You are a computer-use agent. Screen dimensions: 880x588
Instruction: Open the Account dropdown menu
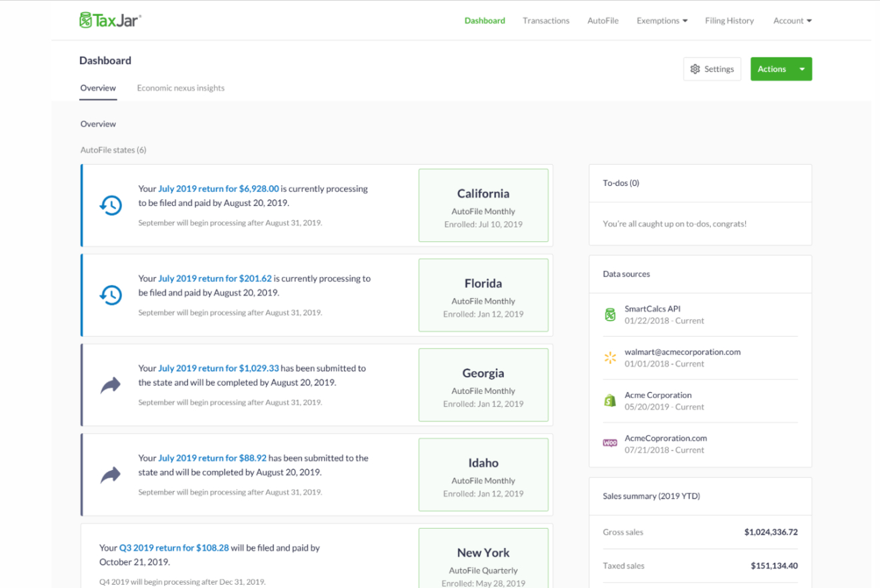click(x=792, y=20)
